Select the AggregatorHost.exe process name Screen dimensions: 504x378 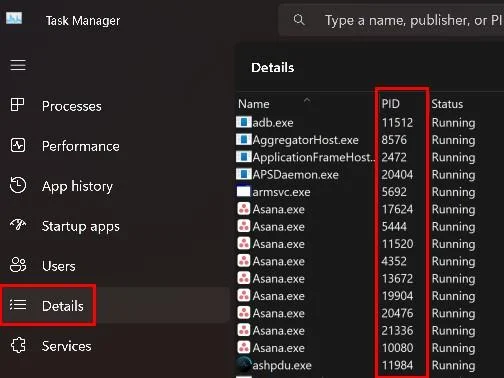point(305,140)
